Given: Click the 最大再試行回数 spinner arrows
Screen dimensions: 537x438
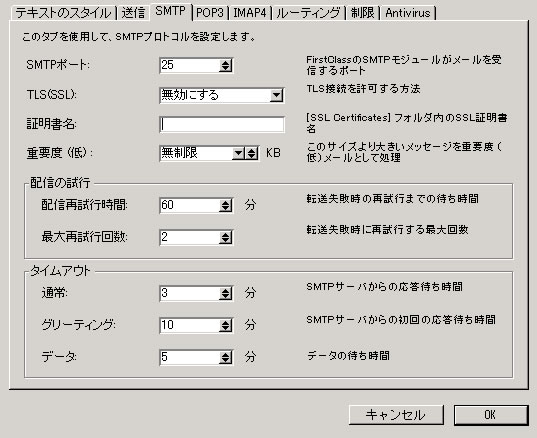Looking at the screenshot, I should click(225, 237).
